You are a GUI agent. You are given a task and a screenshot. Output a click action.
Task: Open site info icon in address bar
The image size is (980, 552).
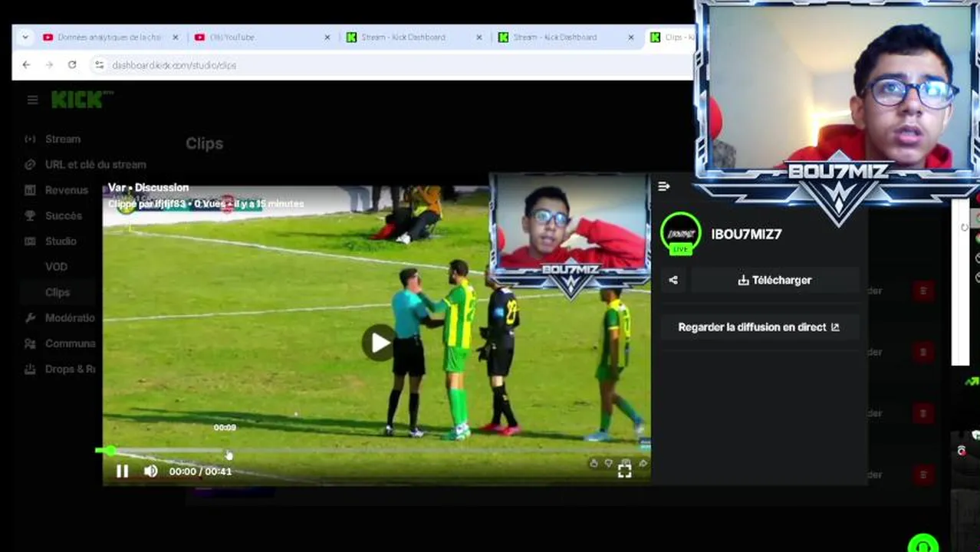click(x=99, y=65)
